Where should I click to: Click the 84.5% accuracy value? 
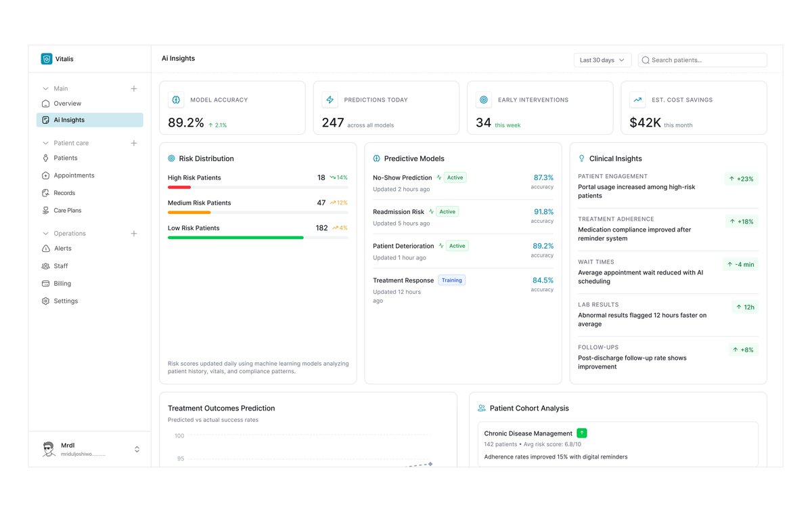pyautogui.click(x=543, y=280)
